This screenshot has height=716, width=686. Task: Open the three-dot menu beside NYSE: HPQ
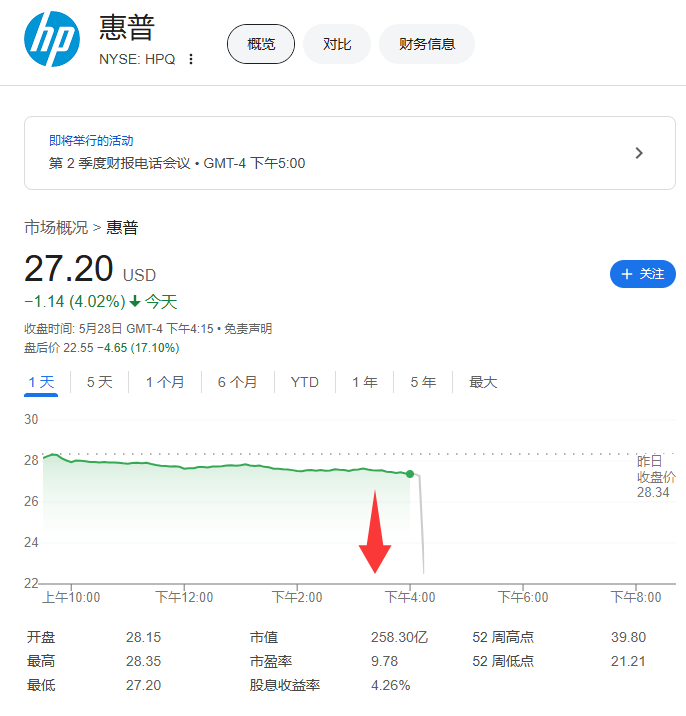pos(191,59)
